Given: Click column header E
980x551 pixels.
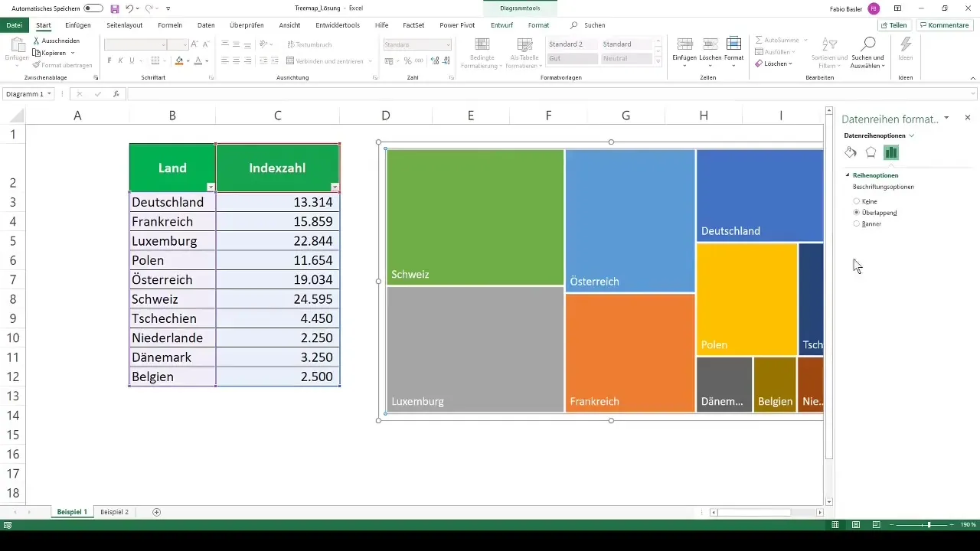Looking at the screenshot, I should coord(471,116).
